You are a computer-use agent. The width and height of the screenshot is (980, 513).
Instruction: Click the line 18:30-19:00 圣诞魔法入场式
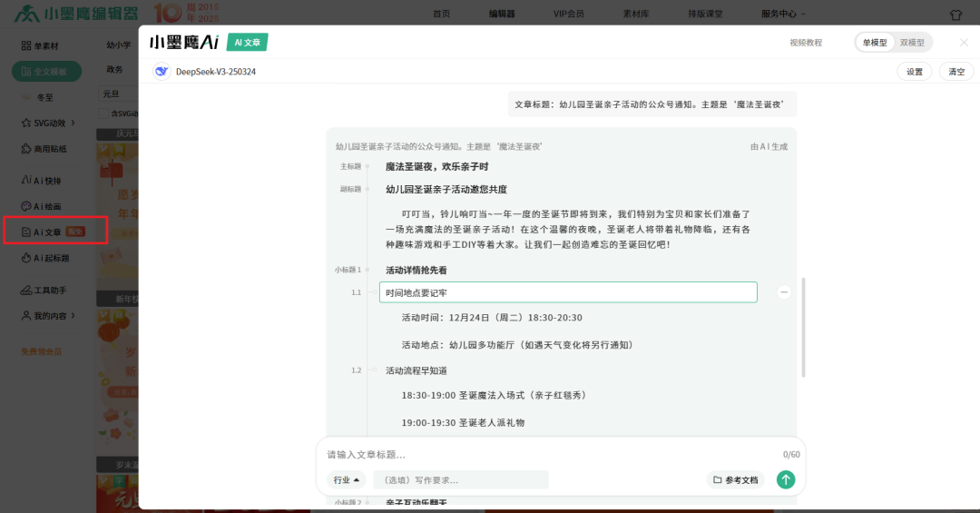[494, 395]
